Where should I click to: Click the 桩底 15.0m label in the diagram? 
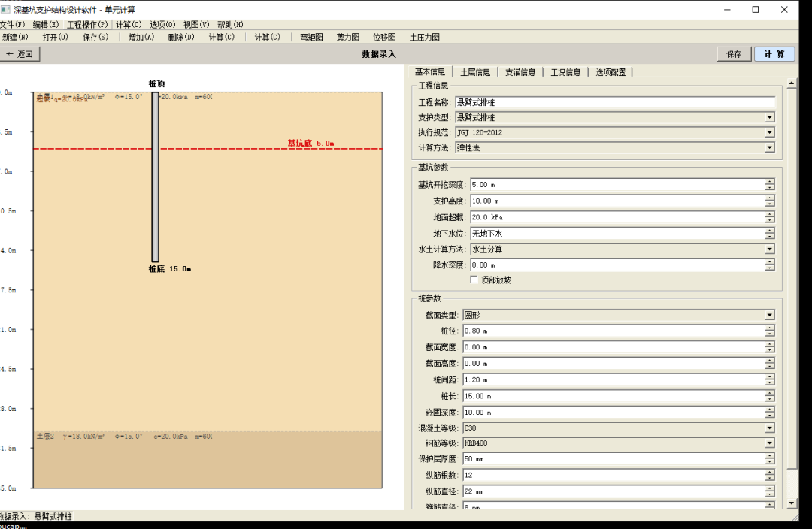point(170,269)
